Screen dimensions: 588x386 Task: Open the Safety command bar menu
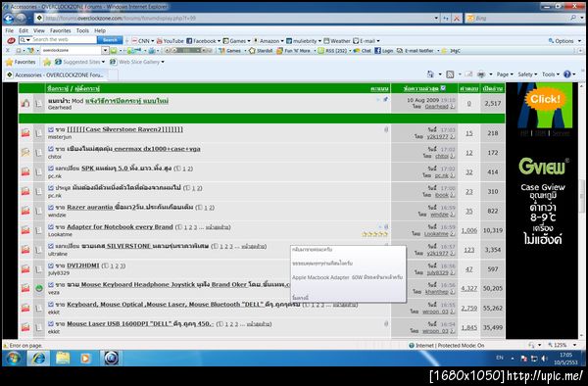point(527,74)
